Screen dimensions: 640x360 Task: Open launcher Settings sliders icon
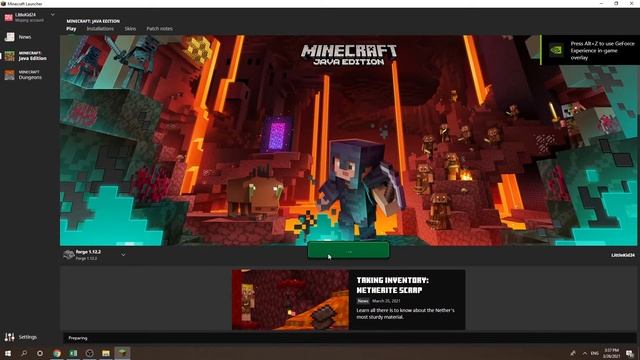tap(9, 337)
